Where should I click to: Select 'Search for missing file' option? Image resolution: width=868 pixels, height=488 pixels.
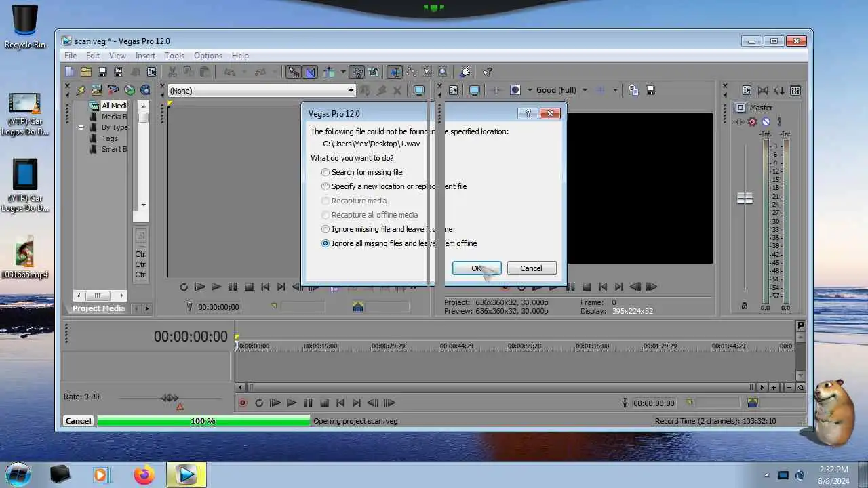362,172
